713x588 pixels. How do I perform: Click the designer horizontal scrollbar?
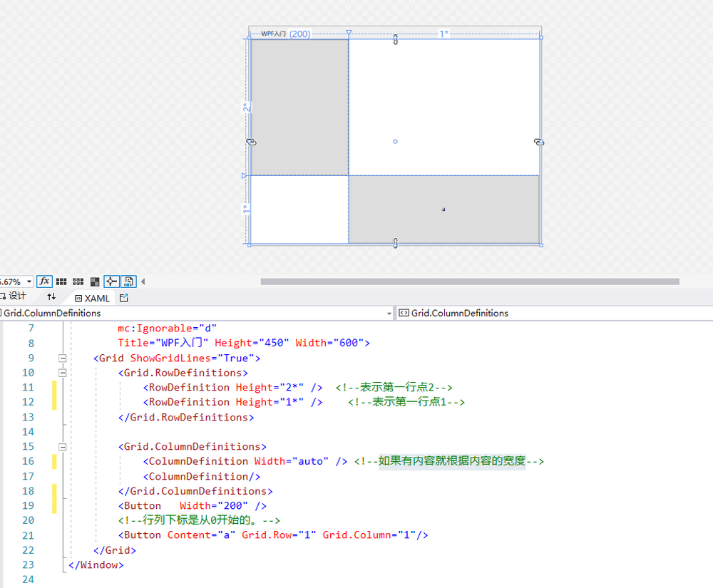click(x=470, y=282)
